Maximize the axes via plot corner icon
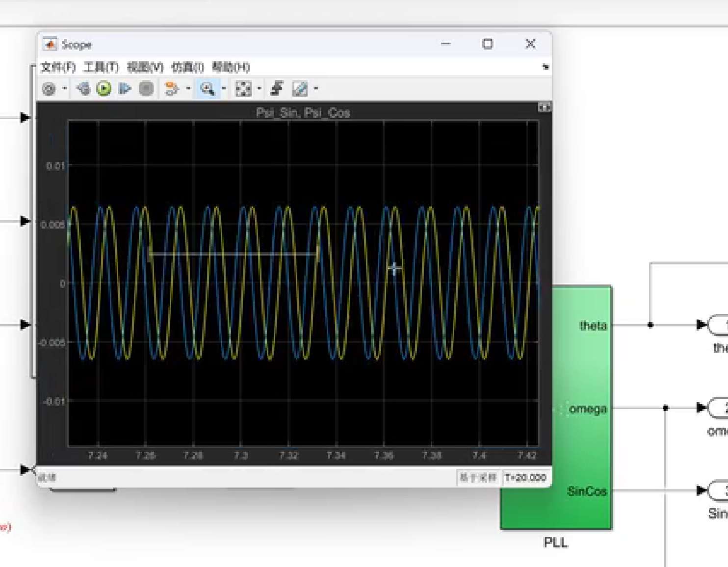Image resolution: width=728 pixels, height=567 pixels. click(544, 107)
